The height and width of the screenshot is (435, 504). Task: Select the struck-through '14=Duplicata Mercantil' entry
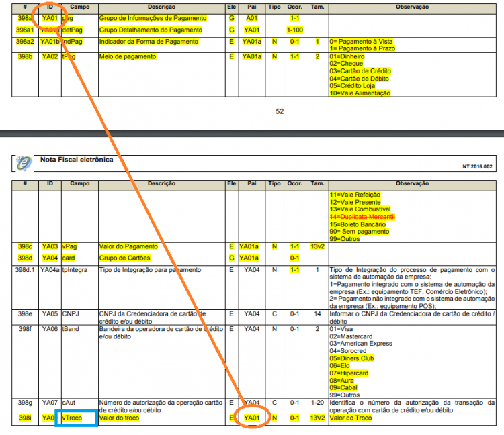coord(362,217)
